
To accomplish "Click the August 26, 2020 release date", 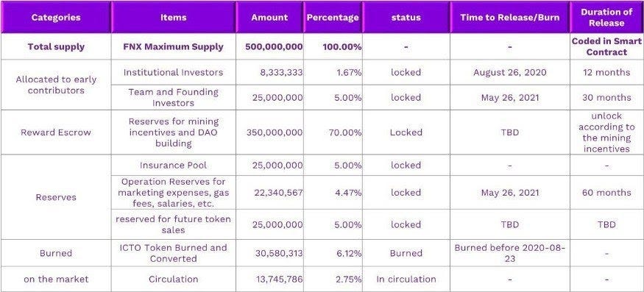I will click(510, 72).
